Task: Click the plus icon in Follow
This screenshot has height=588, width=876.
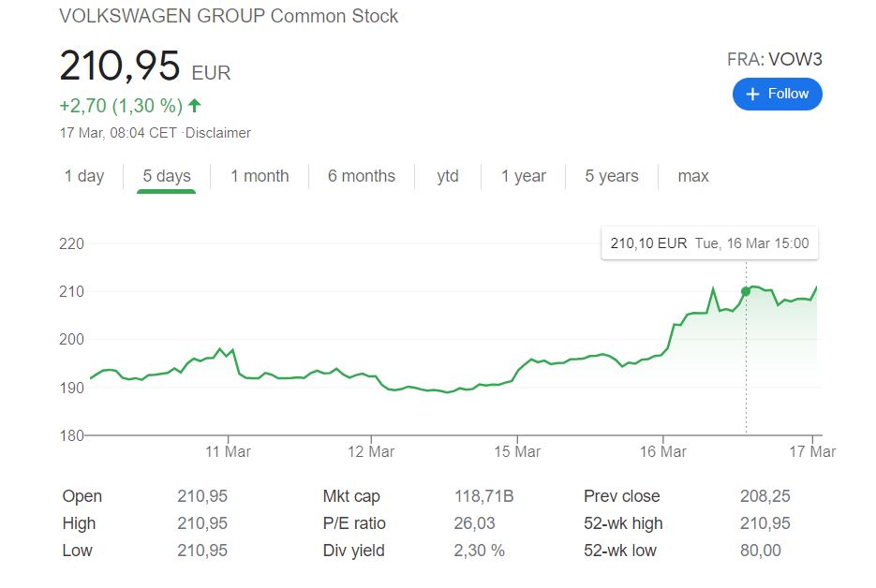Action: point(751,94)
